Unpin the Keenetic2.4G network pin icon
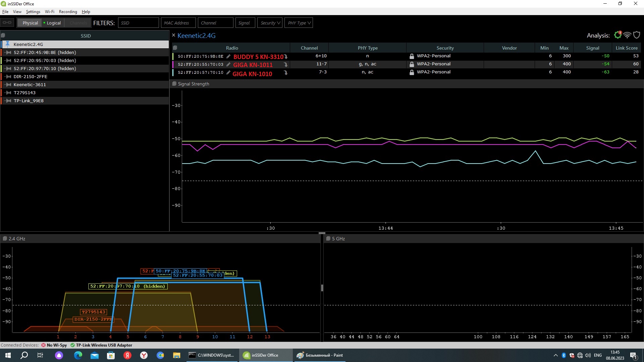Image resolution: width=644 pixels, height=362 pixels. (x=8, y=44)
